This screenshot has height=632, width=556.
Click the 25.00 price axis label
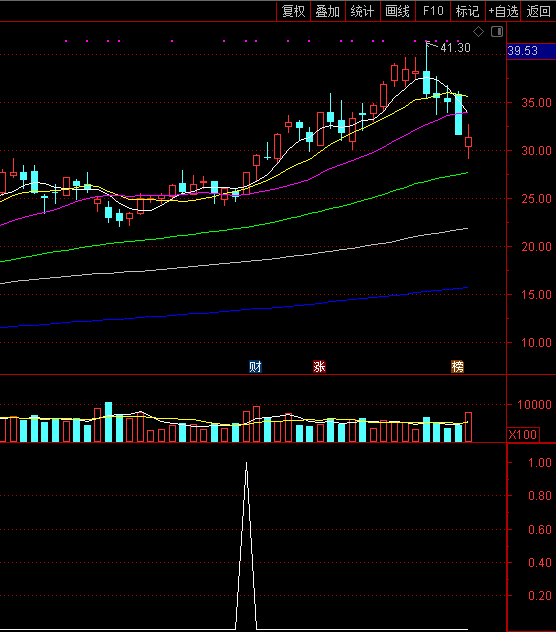pyautogui.click(x=536, y=199)
